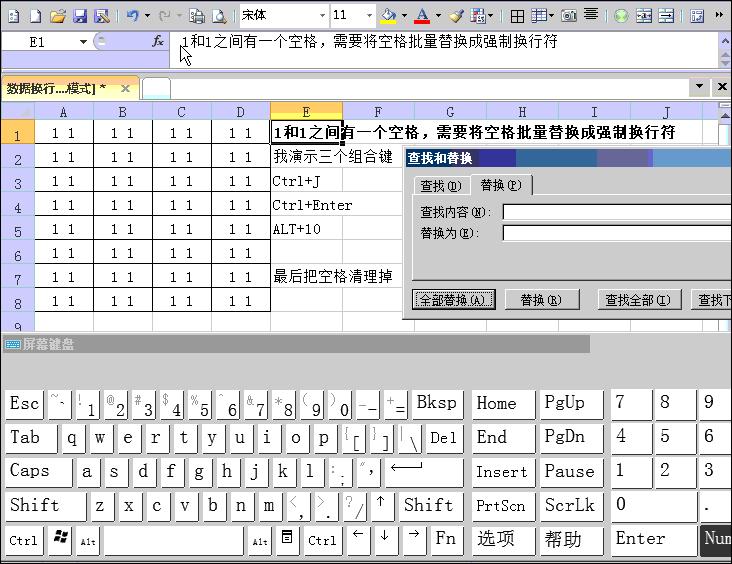The width and height of the screenshot is (732, 564).
Task: Open a file with the folder icon
Action: point(58,16)
